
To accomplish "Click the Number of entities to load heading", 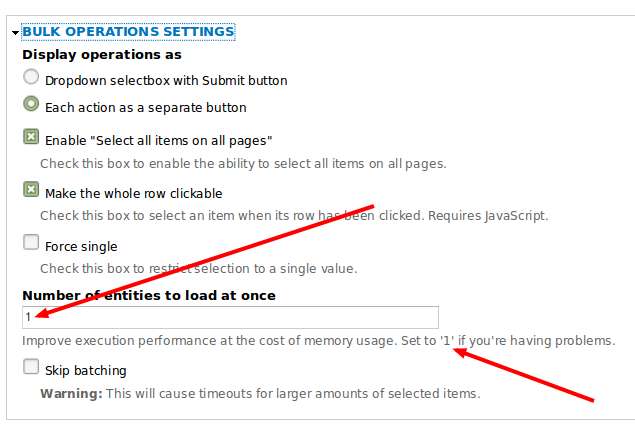I will 149,296.
